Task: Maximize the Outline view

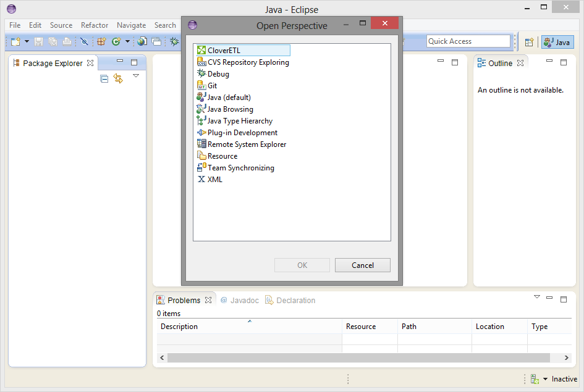Action: click(x=564, y=62)
